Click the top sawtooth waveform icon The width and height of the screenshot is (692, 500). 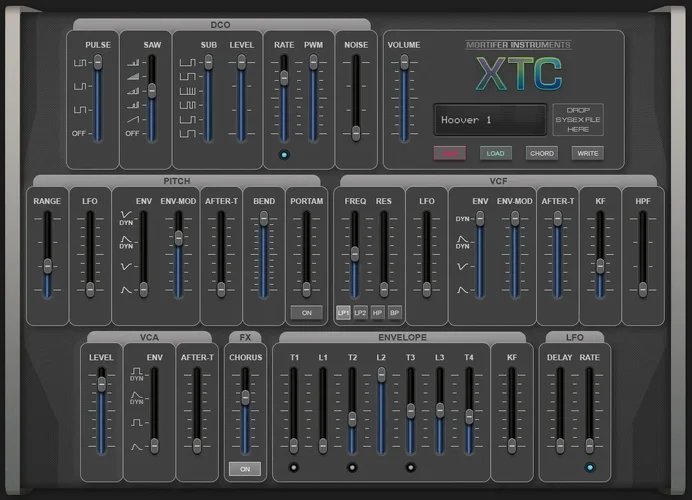point(133,63)
